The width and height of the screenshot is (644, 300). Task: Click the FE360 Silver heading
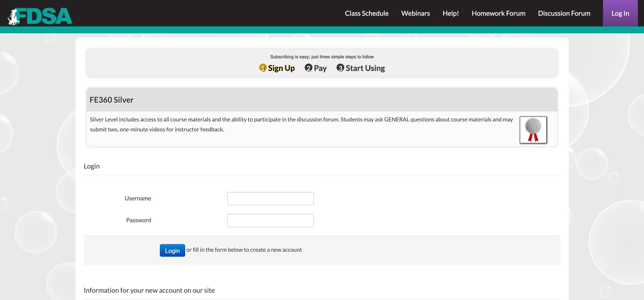(x=112, y=100)
